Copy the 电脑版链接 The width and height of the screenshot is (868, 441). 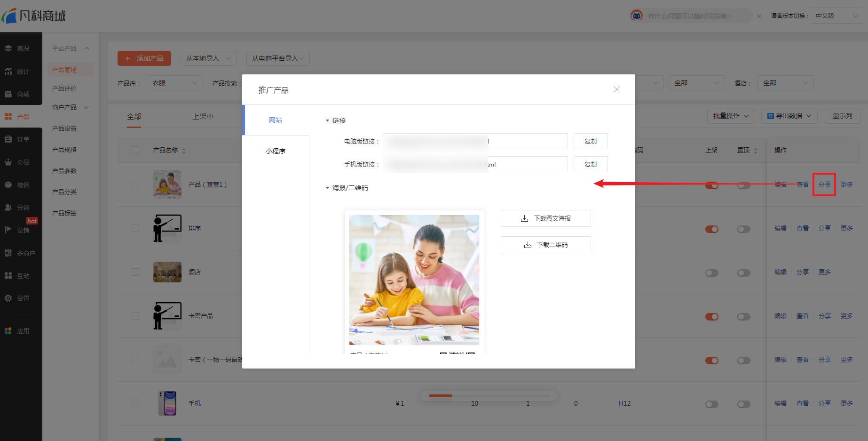pyautogui.click(x=591, y=141)
